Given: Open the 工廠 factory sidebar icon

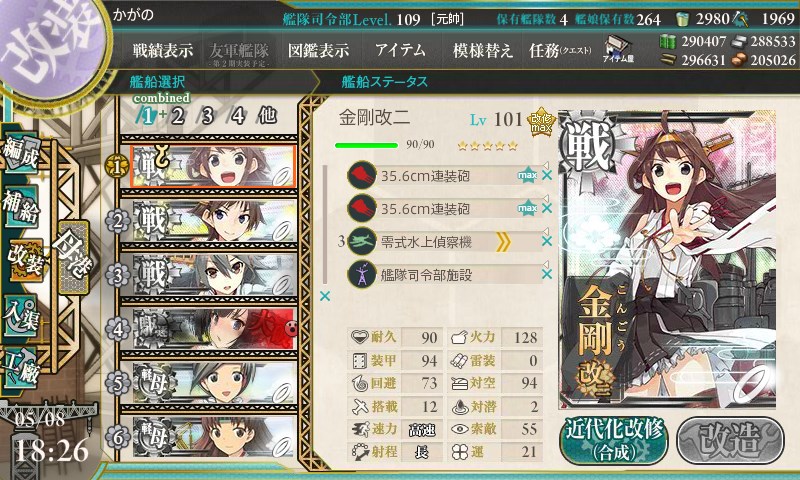Looking at the screenshot, I should (21, 368).
